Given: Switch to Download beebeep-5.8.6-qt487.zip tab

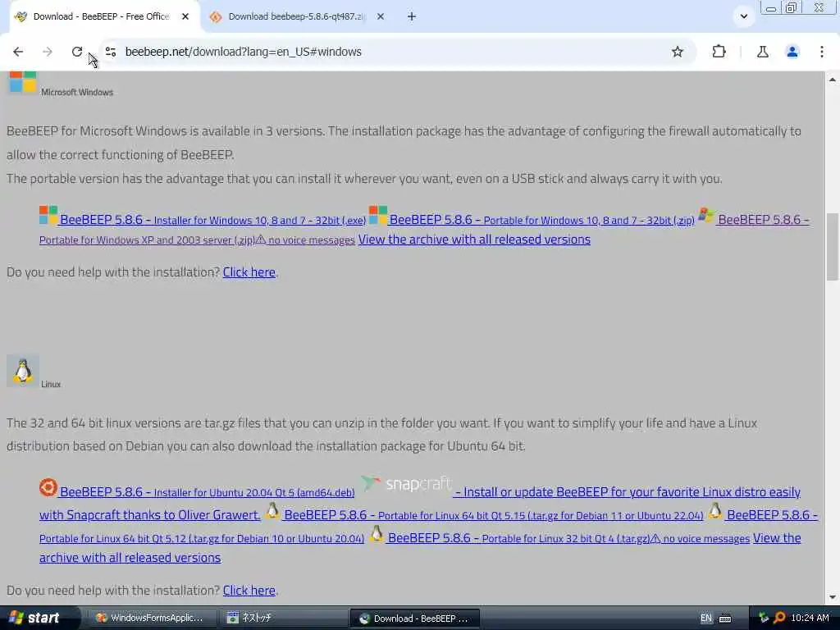Looking at the screenshot, I should coord(297,16).
